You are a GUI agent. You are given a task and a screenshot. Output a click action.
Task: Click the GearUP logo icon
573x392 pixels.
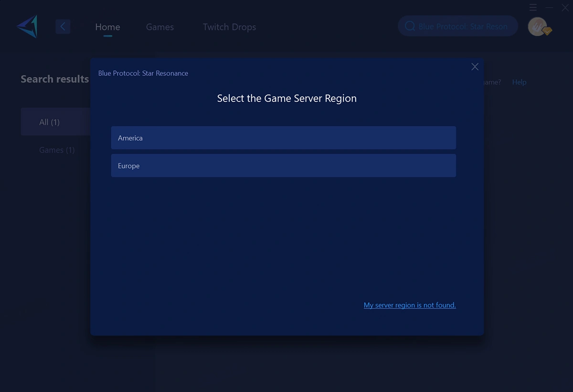(27, 26)
